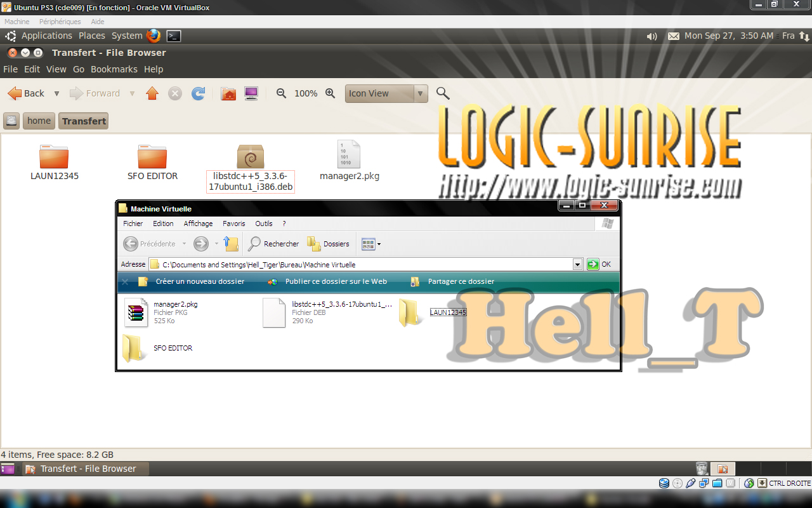
Task: Select the libstdc++5 deb package icon
Action: 251,156
